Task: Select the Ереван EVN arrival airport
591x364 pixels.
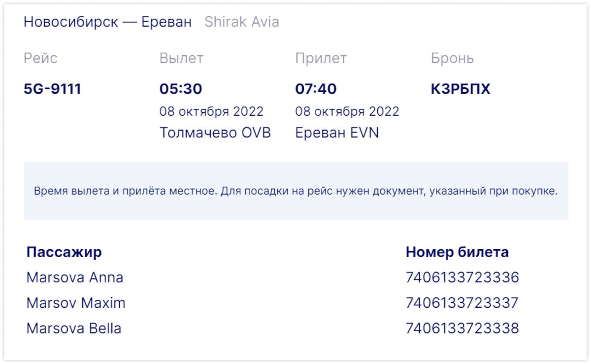Action: 337,132
